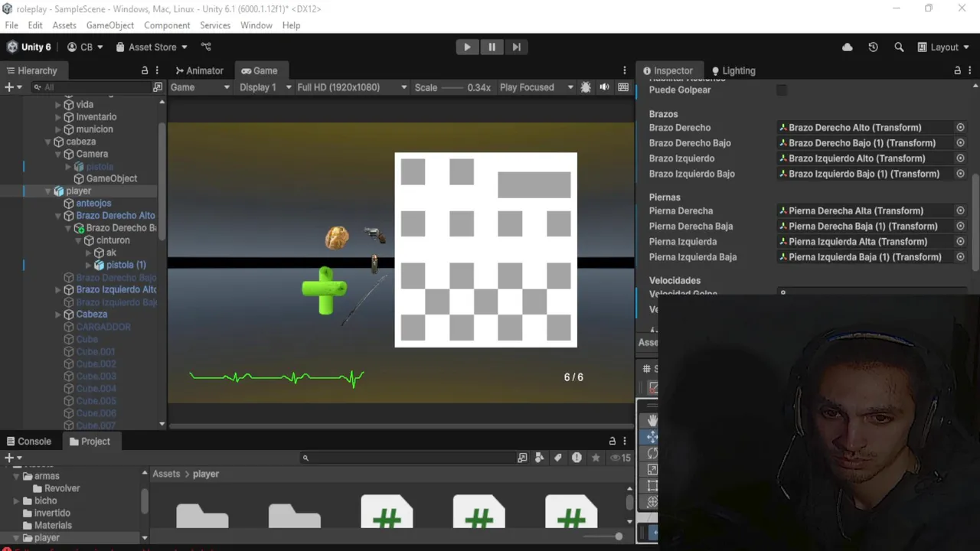980x551 pixels.
Task: Click Search by Type filter in Project panel
Action: tap(540, 458)
